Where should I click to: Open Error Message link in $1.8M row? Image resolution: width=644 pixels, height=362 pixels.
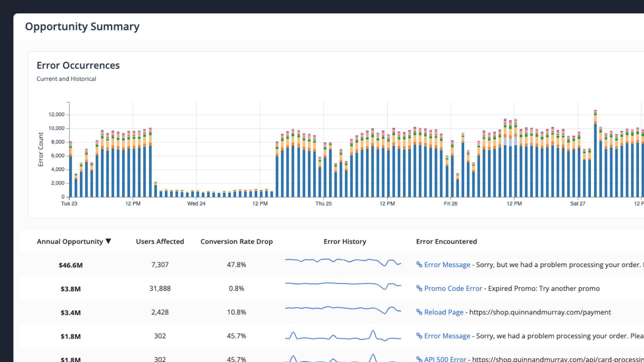click(447, 336)
